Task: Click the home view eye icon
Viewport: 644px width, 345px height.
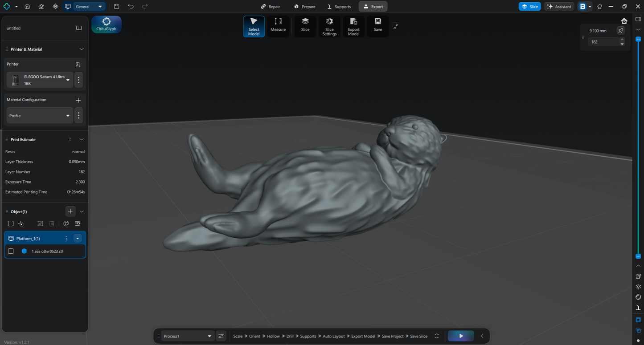Action: click(x=624, y=21)
